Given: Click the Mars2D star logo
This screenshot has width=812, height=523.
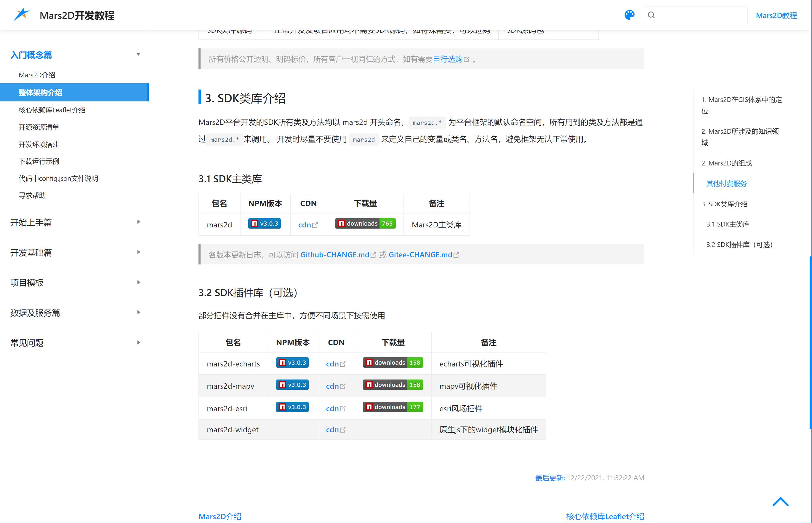Looking at the screenshot, I should [x=22, y=15].
